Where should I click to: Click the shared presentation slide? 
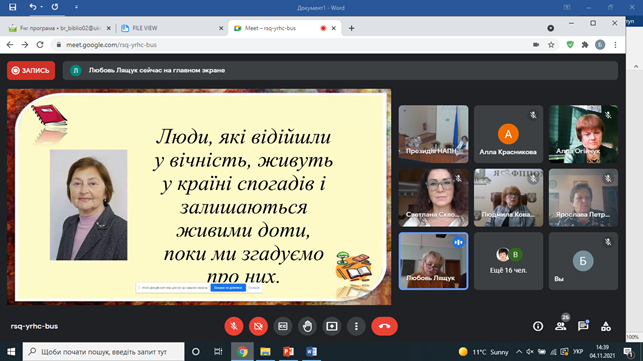click(x=199, y=197)
